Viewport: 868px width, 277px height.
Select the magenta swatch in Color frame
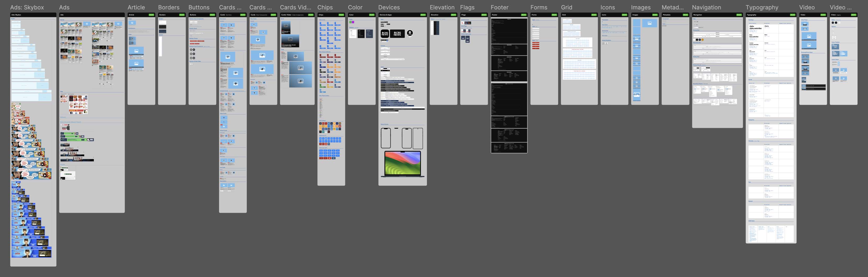353,22
